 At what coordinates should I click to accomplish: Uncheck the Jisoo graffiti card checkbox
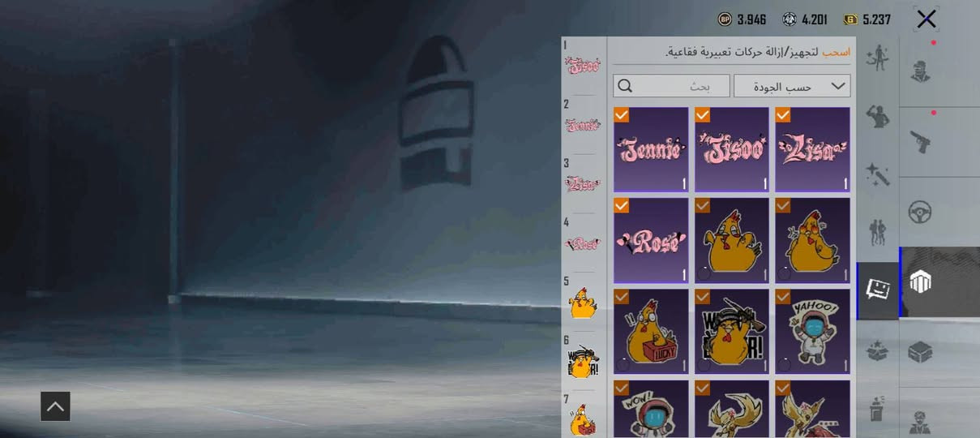pyautogui.click(x=703, y=115)
